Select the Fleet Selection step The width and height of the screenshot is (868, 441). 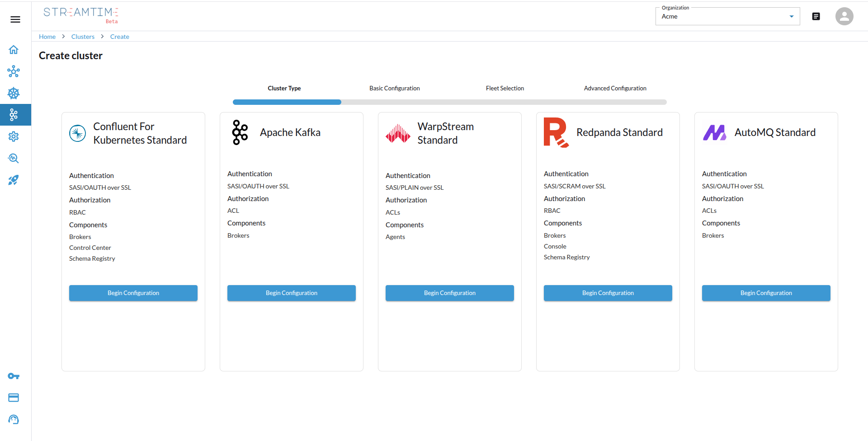pos(505,88)
